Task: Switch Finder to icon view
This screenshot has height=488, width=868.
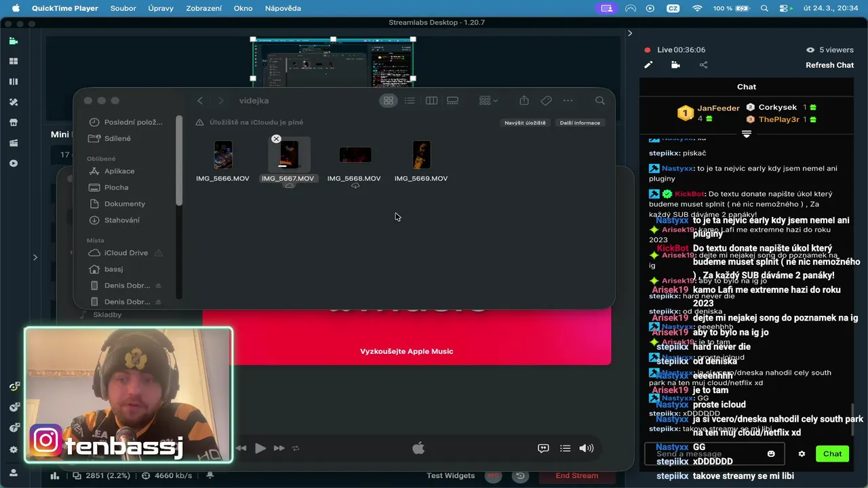Action: coord(389,100)
